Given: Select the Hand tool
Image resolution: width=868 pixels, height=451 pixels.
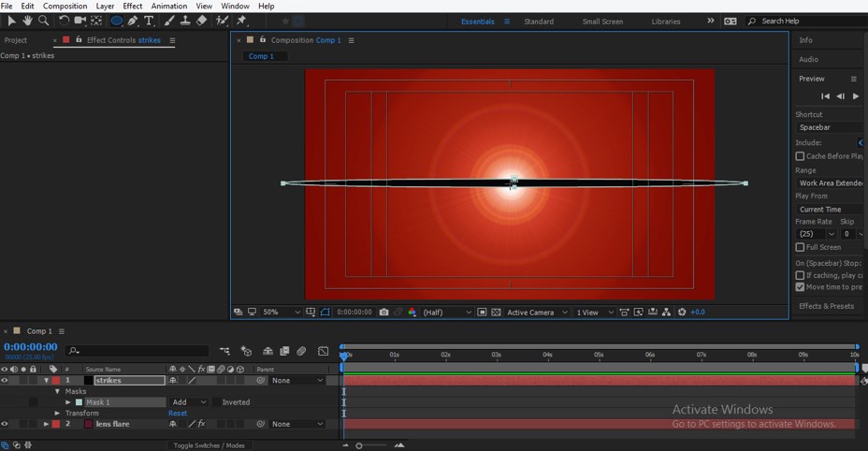Looking at the screenshot, I should click(x=27, y=22).
